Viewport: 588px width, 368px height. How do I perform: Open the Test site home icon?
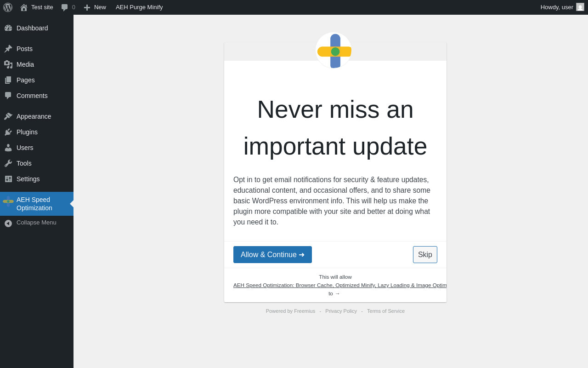(x=24, y=7)
